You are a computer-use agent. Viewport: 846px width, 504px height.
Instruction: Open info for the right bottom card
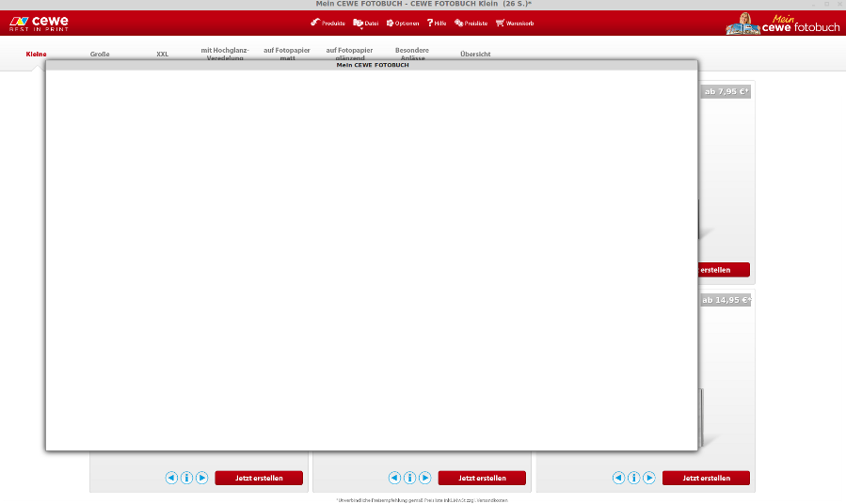tap(634, 478)
